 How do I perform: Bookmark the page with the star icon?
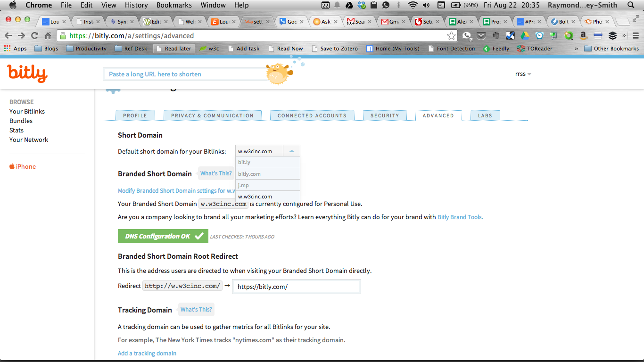click(451, 36)
